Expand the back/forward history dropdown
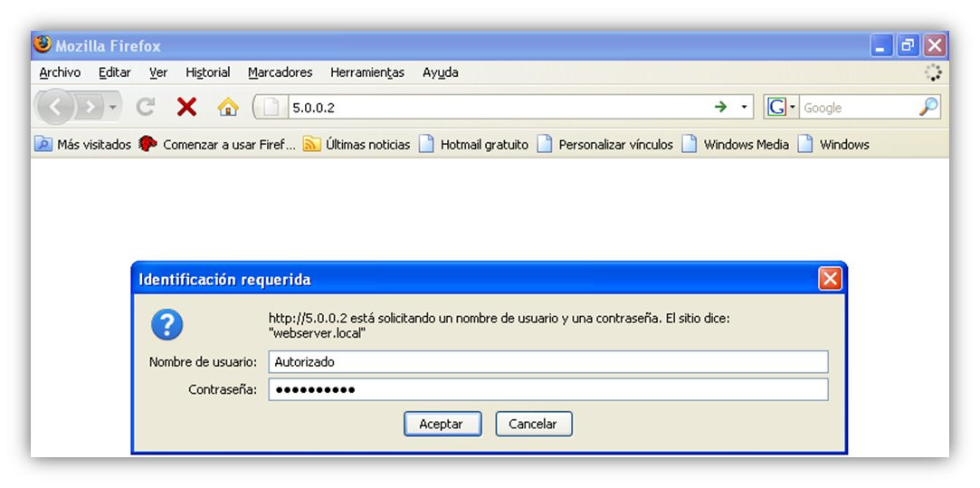This screenshot has width=980, height=488. click(113, 108)
